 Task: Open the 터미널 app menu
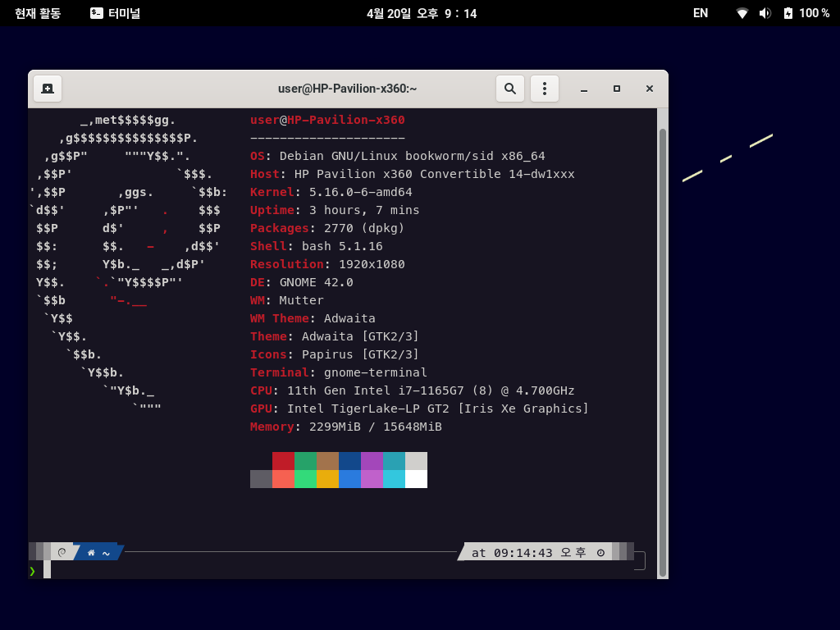[x=115, y=13]
